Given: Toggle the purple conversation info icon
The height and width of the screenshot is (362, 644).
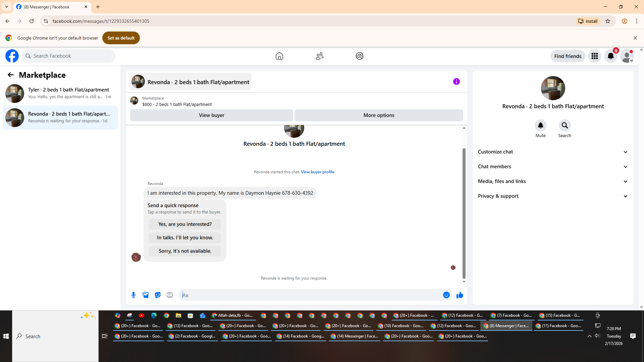Looking at the screenshot, I should [456, 81].
